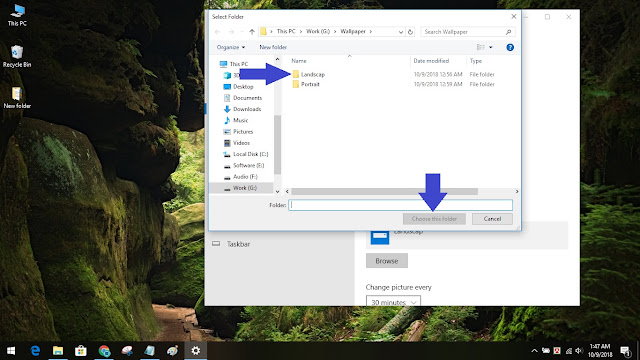
Task: Select Downloads in the navigation pane
Action: [x=247, y=109]
